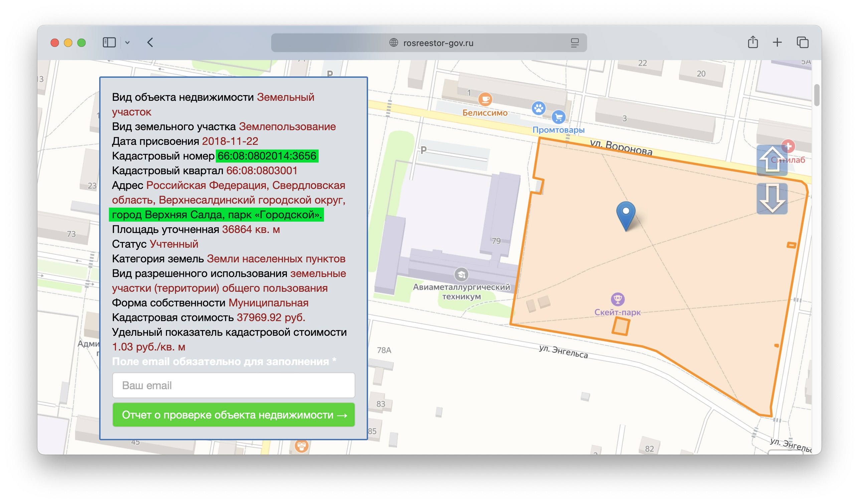Select the Промтовары shop cart icon
859x504 pixels.
[558, 117]
